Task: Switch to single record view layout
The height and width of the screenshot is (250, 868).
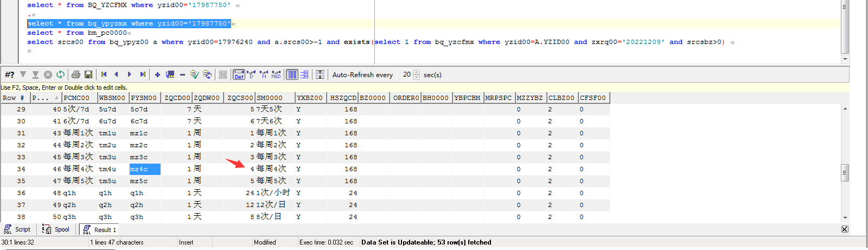Action: [304, 74]
